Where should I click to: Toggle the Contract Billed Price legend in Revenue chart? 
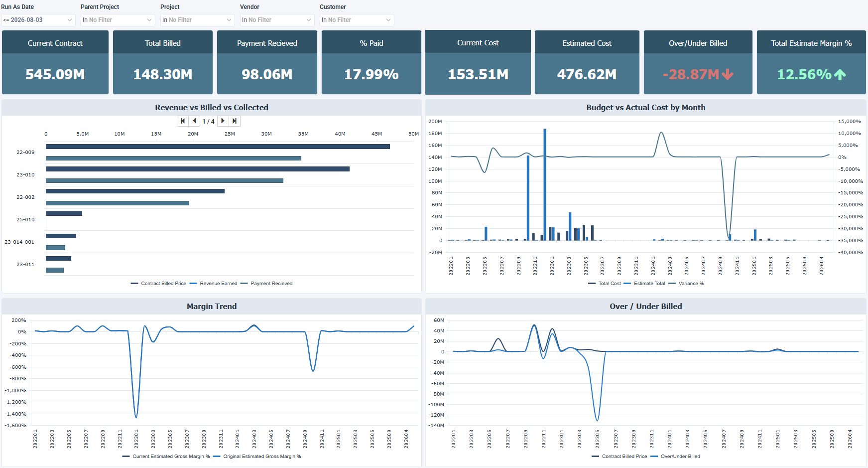pyautogui.click(x=159, y=284)
